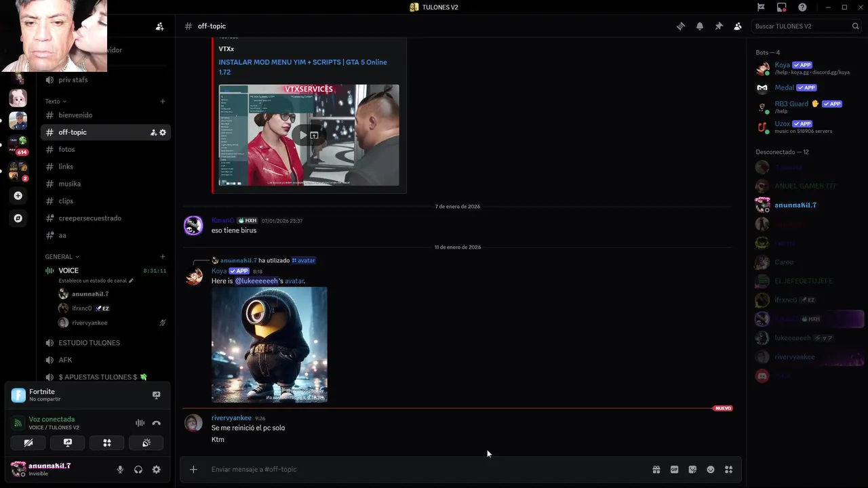Open anunnakil.7 user status menu
Screen dimensions: 868x488
click(41, 469)
